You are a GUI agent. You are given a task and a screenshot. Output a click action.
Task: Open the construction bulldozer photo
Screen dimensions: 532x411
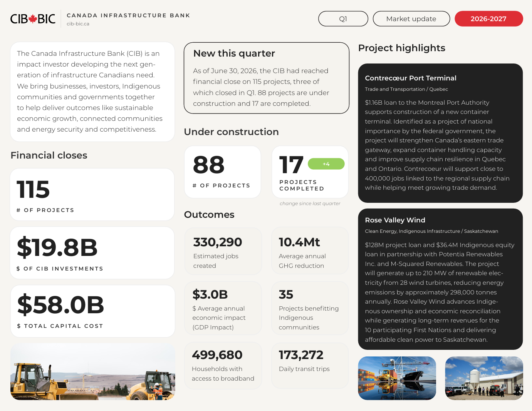click(92, 372)
